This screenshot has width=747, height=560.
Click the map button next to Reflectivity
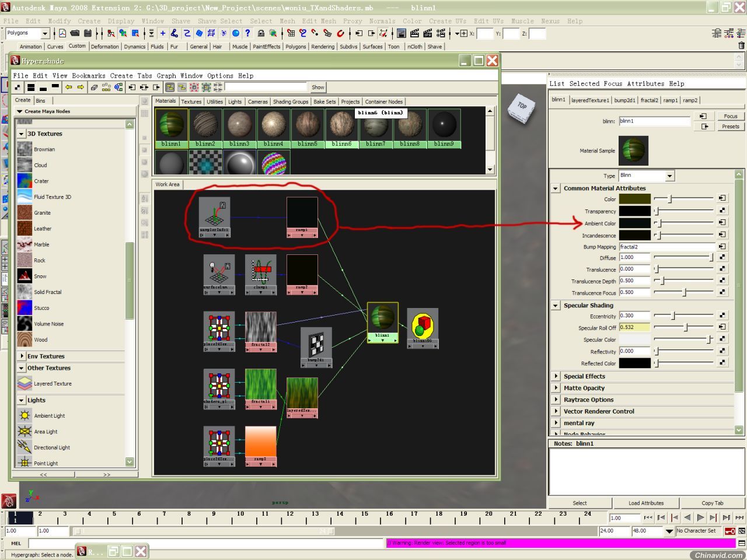point(722,351)
